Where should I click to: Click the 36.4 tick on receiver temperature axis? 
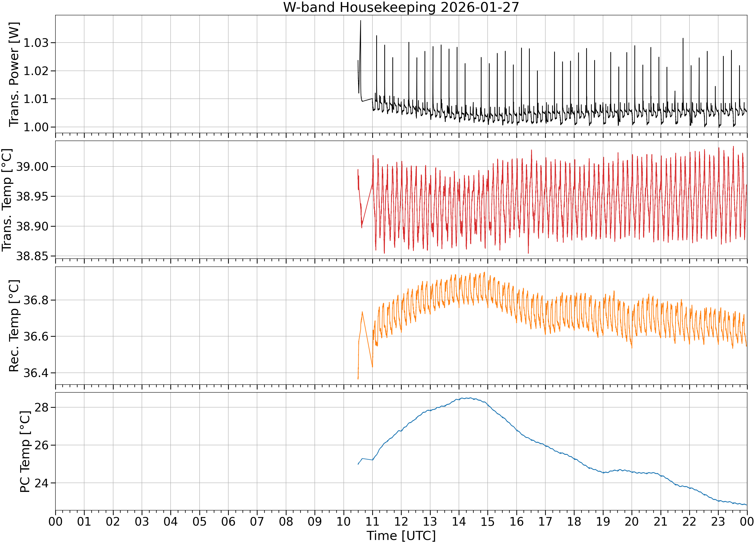tap(36, 373)
